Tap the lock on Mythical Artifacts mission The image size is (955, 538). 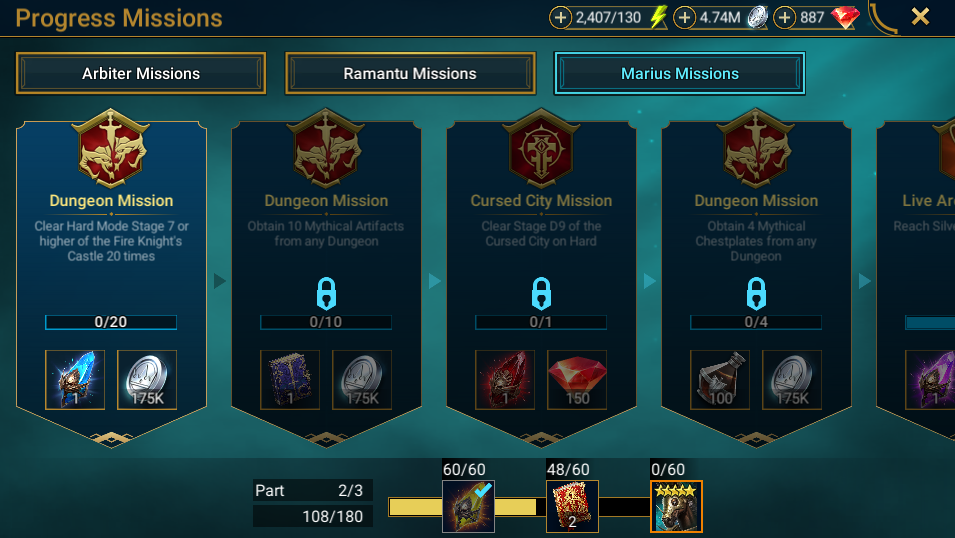pyautogui.click(x=326, y=294)
